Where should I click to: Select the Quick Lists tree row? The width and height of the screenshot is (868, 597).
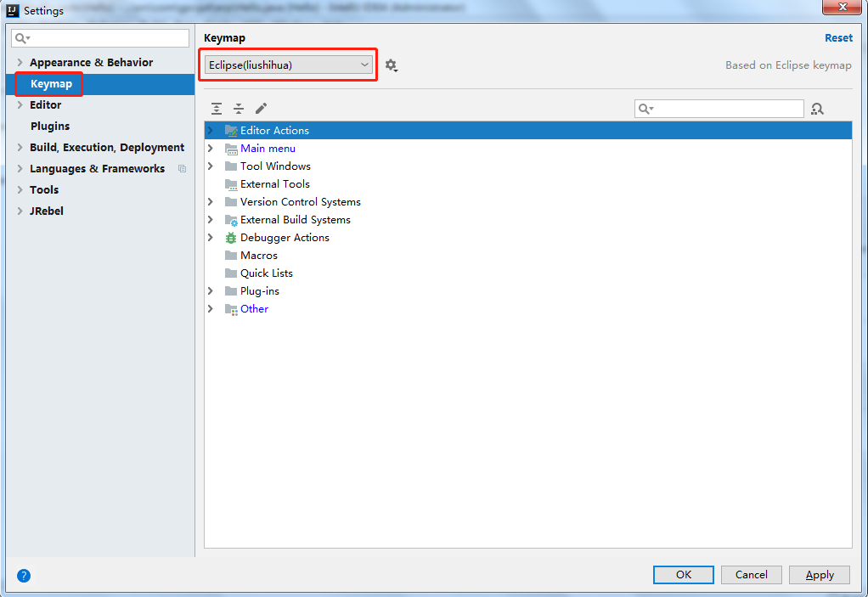pos(527,273)
